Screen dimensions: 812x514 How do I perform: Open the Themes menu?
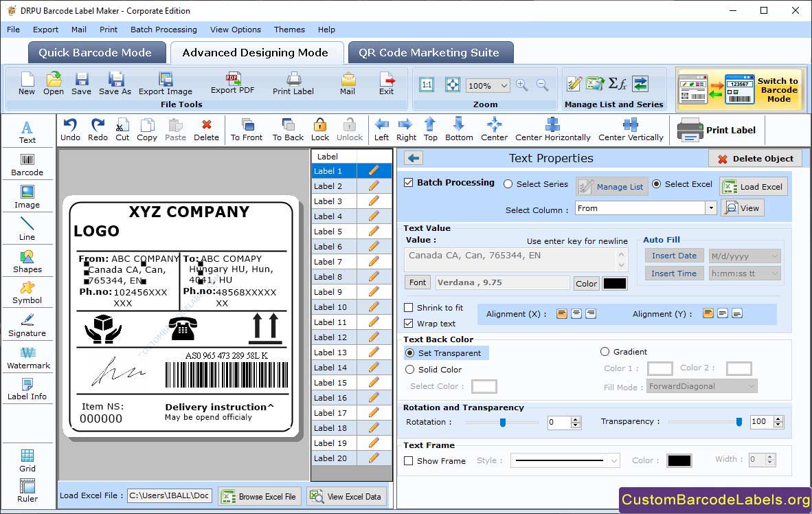pyautogui.click(x=289, y=30)
